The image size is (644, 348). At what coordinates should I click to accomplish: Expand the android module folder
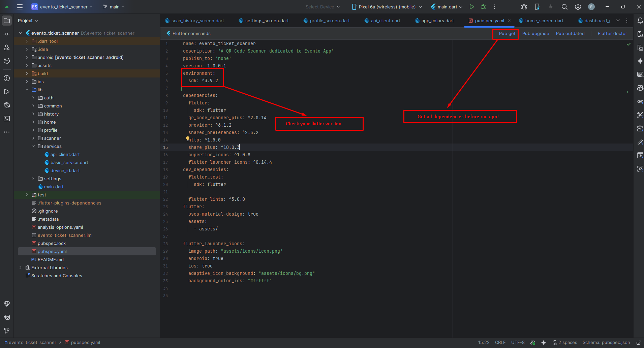[x=27, y=57]
